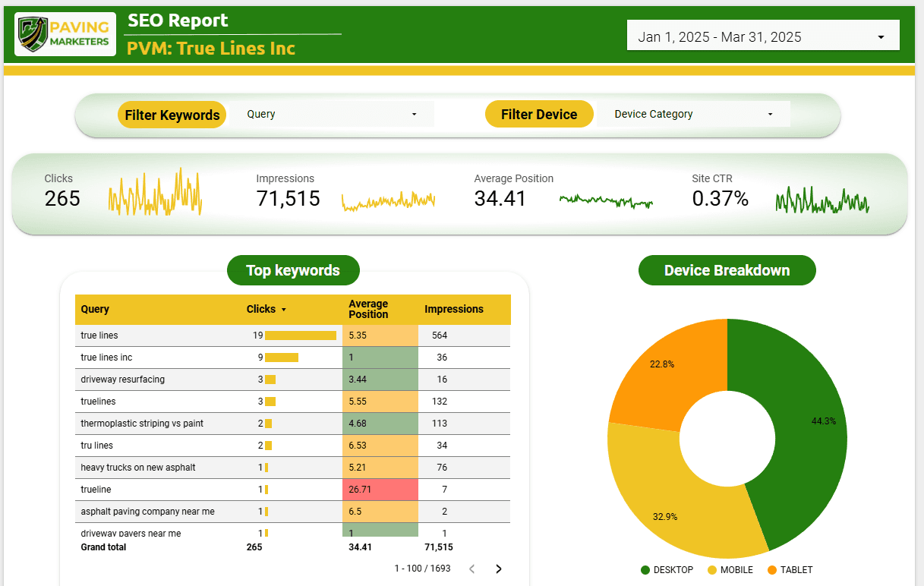The image size is (924, 586).
Task: Toggle DESKTOP legend item in chart
Action: pos(667,570)
